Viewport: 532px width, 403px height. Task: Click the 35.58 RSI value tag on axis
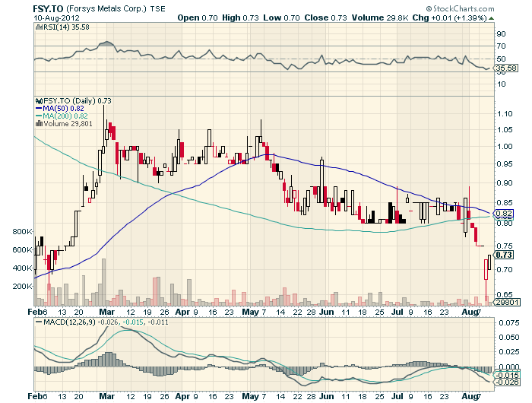tap(506, 68)
